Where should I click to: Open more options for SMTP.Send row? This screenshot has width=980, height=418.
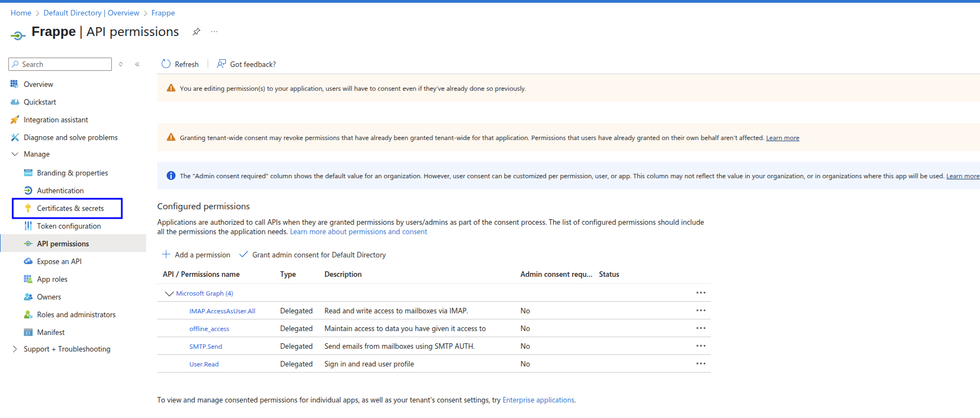tap(700, 346)
